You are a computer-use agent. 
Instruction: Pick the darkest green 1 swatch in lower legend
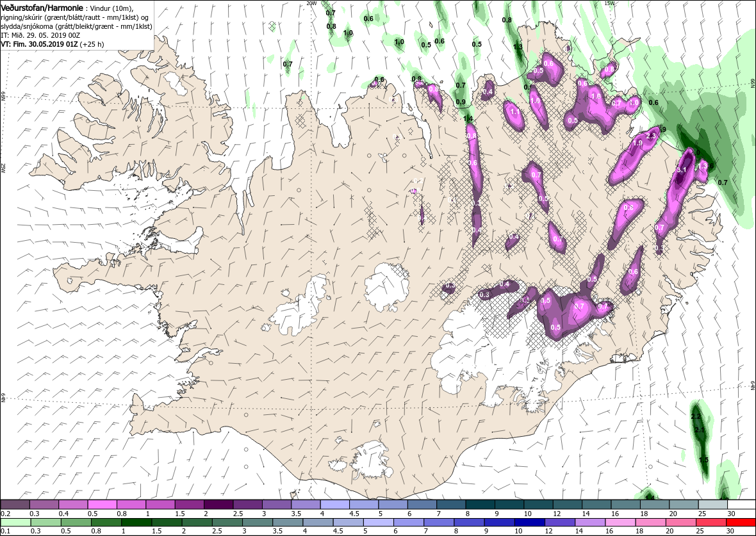(136, 523)
